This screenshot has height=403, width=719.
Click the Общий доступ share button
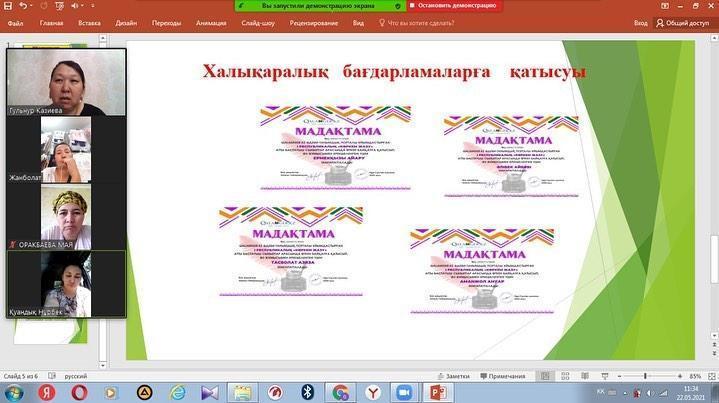click(x=682, y=22)
